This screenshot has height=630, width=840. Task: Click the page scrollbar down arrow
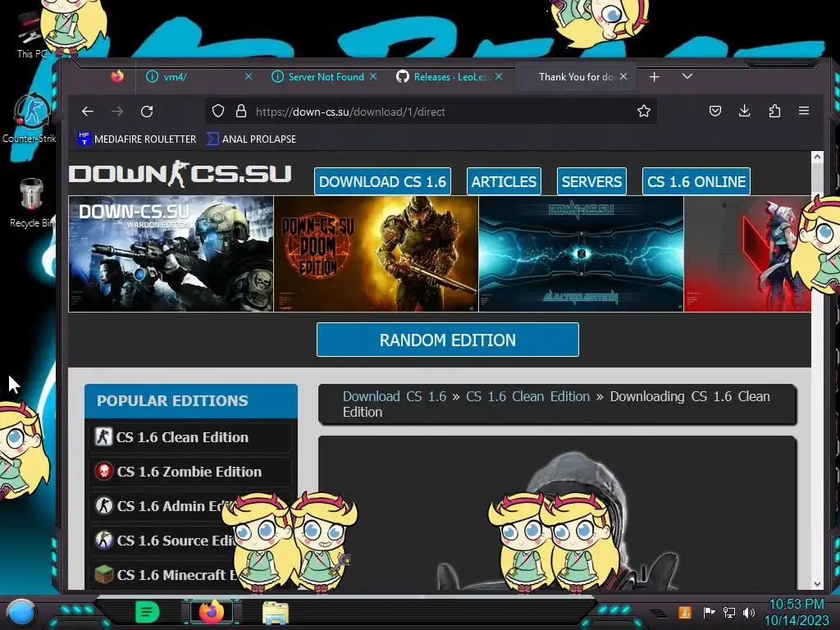(817, 584)
